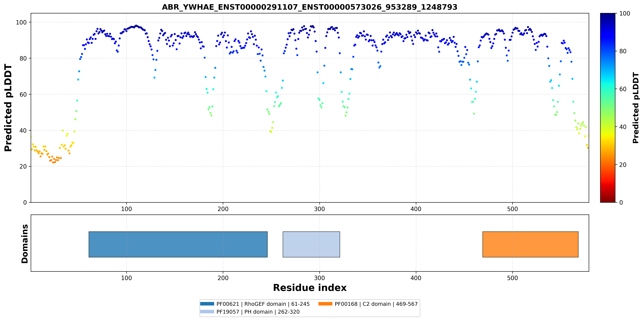Click the 300 tick under domains panel
This screenshot has width=644, height=321.
(320, 278)
